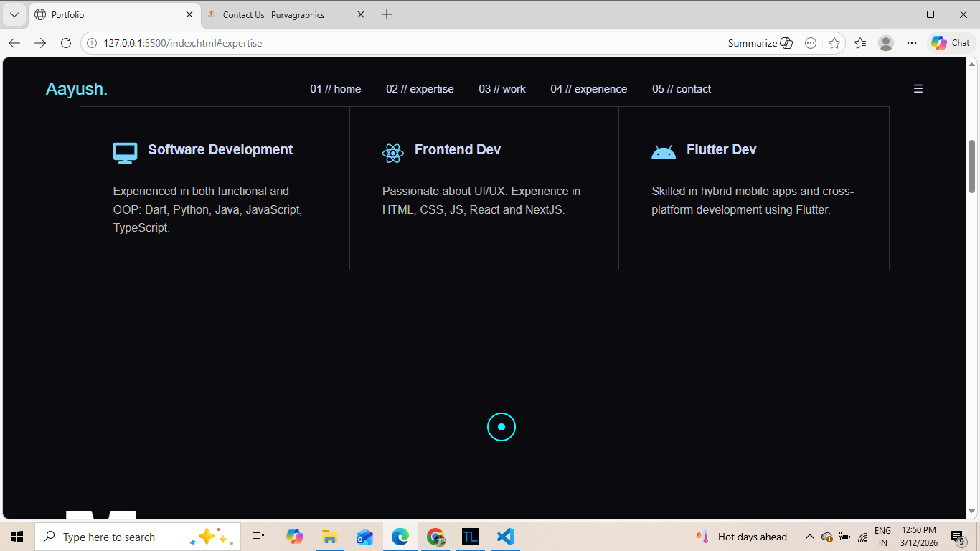
Task: Refresh the page
Action: [x=66, y=43]
